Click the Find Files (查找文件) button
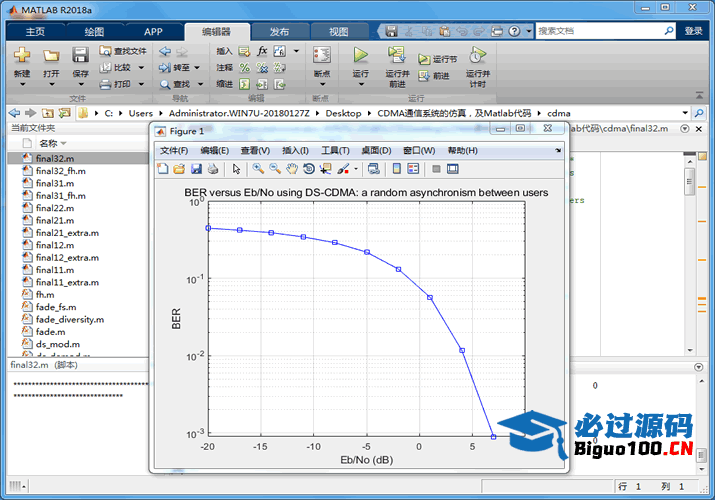Viewport: 715px width, 500px height. (x=123, y=51)
